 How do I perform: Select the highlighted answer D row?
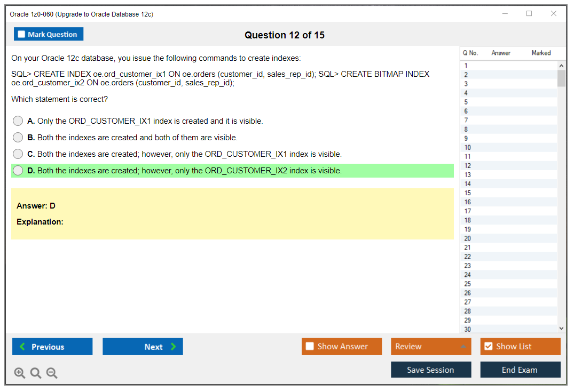click(232, 170)
